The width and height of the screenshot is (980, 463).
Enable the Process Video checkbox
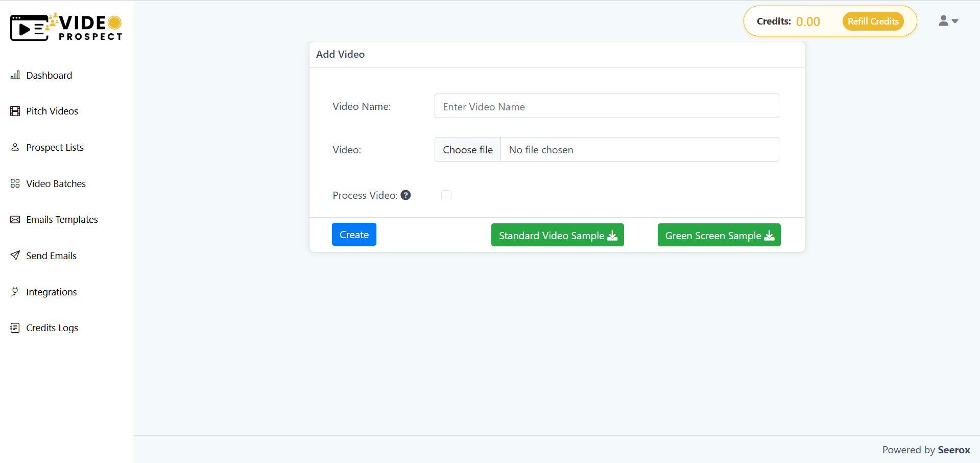coord(446,195)
